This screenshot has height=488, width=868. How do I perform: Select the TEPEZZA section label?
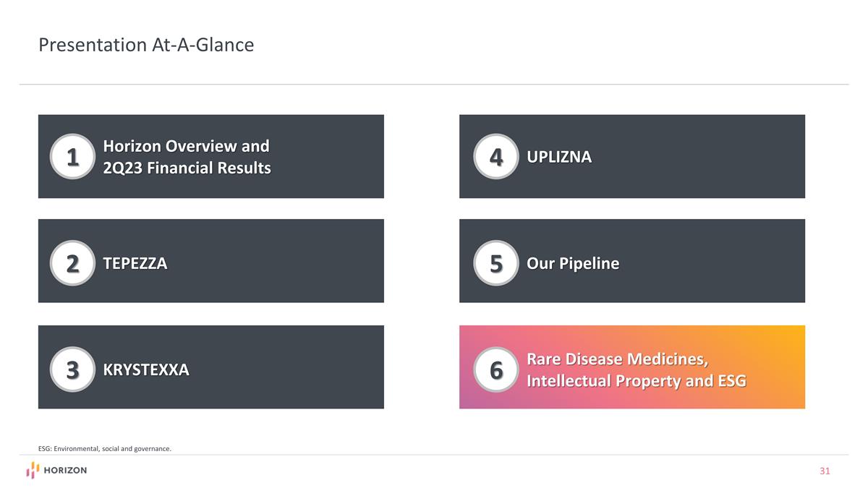coord(135,263)
